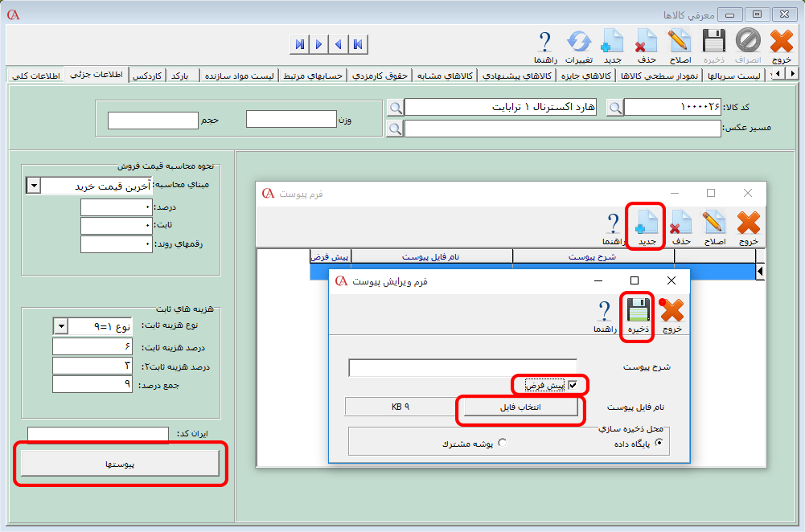Screen dimensions: 805x532
Task: Open لیست مواد سازنده tab
Action: [239, 76]
